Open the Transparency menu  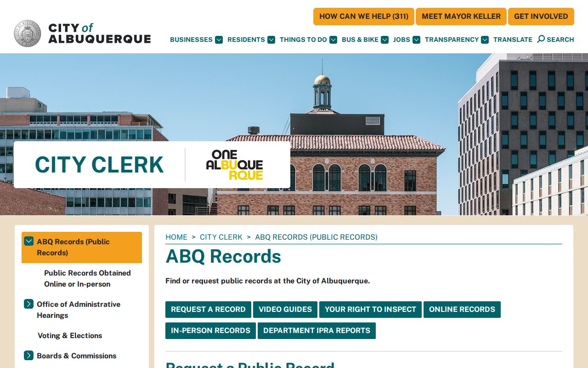(452, 40)
